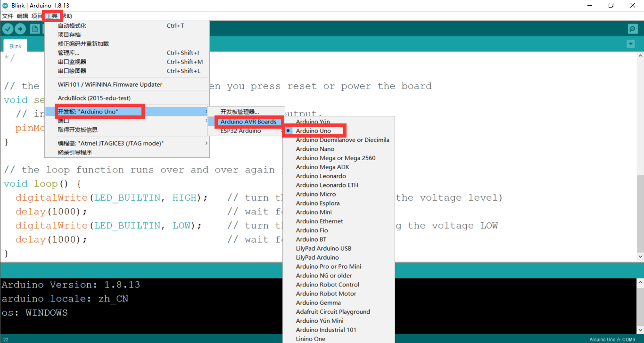Screen dimensions: 644x343
Task: Select the Arduino Nano board
Action: (339, 149)
